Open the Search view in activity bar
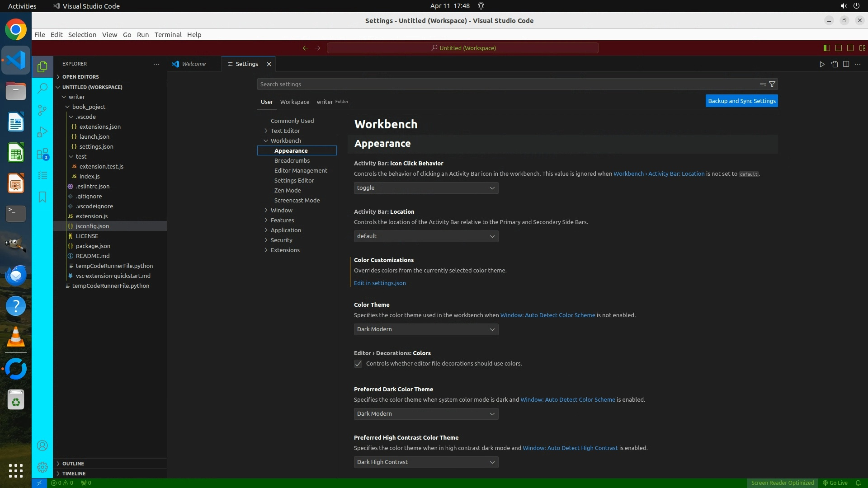The width and height of the screenshot is (868, 488). tap(42, 88)
